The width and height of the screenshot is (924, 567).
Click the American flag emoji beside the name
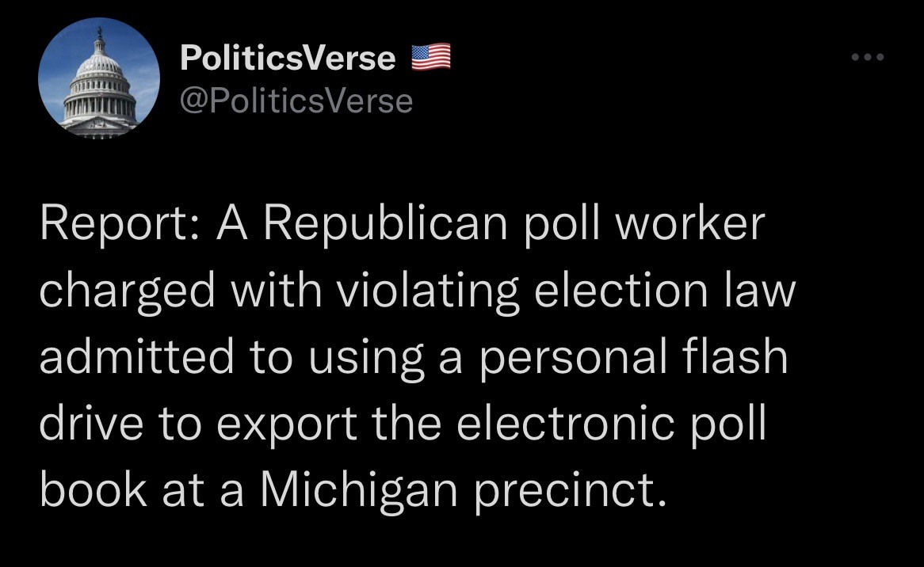431,57
